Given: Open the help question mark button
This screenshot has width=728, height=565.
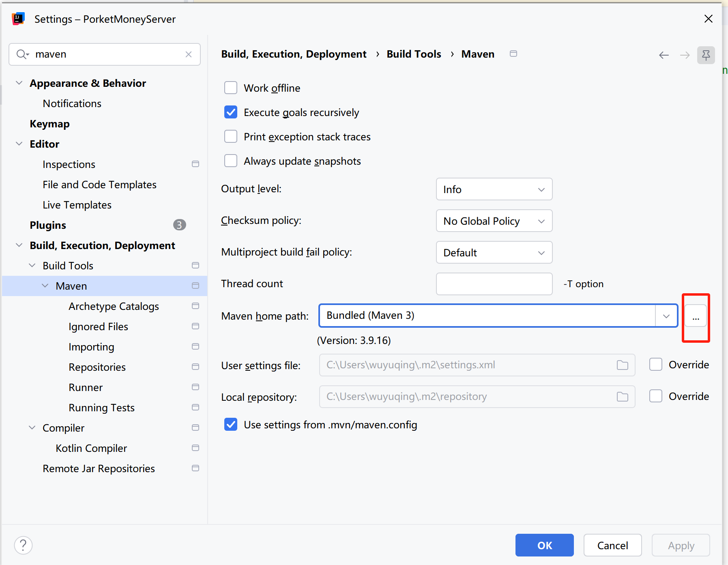Looking at the screenshot, I should [23, 546].
